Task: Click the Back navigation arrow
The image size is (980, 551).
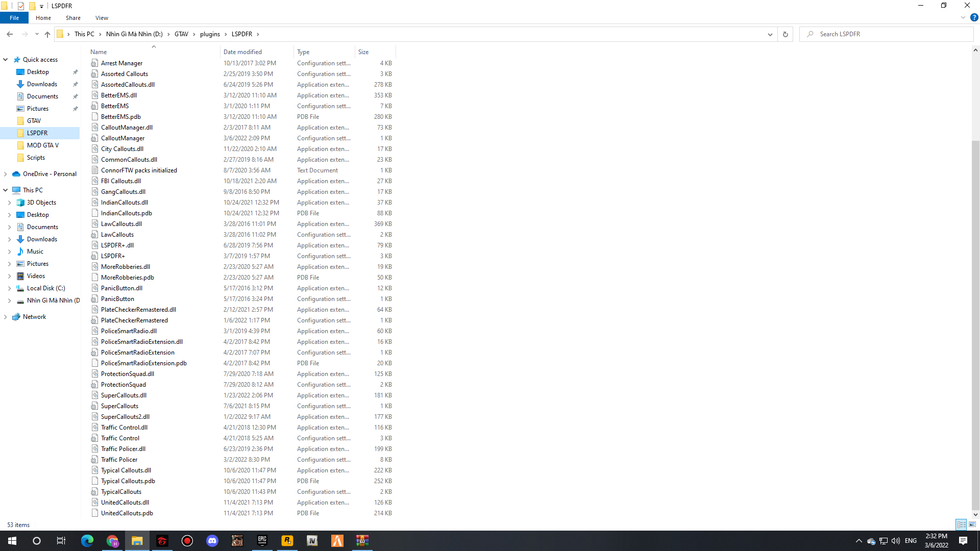Action: coord(10,34)
